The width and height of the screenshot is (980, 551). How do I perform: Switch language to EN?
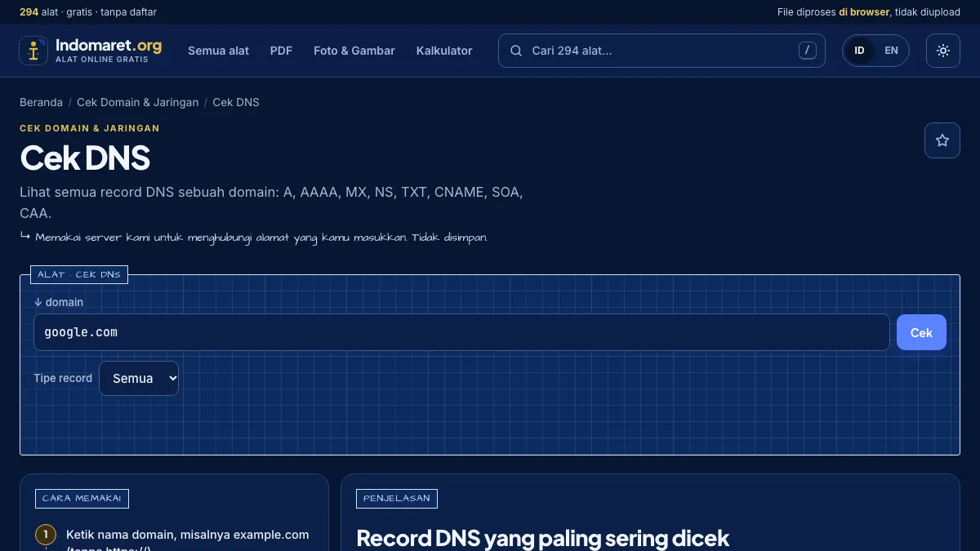[891, 51]
